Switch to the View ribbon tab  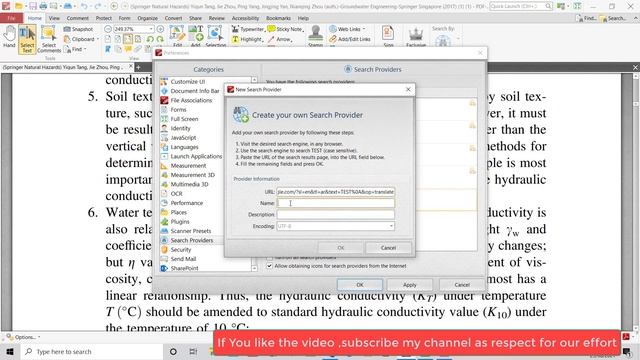(x=54, y=18)
